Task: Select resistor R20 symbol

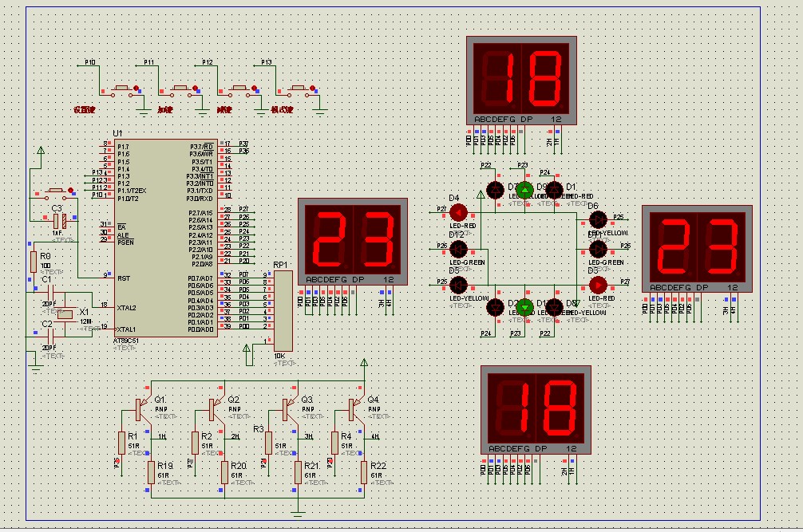Action: pyautogui.click(x=224, y=473)
